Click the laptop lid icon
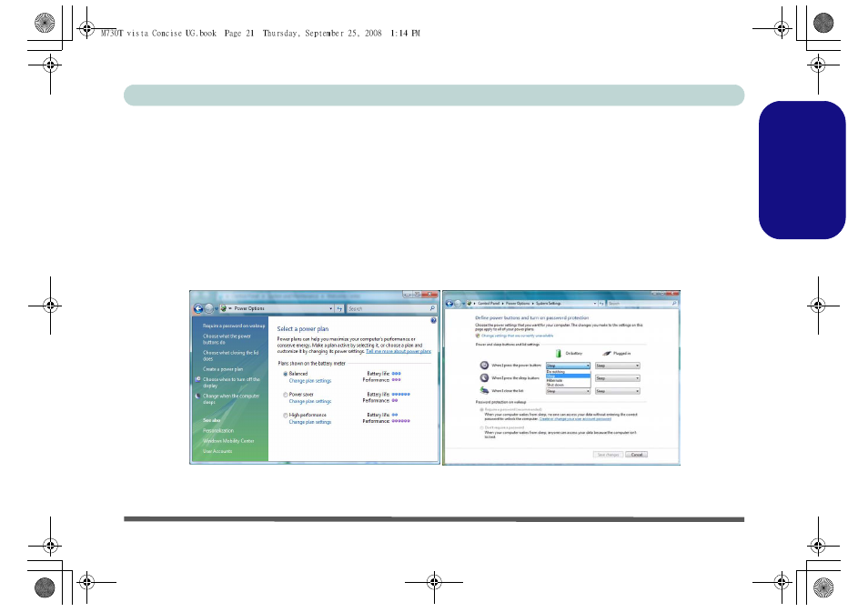 (484, 390)
